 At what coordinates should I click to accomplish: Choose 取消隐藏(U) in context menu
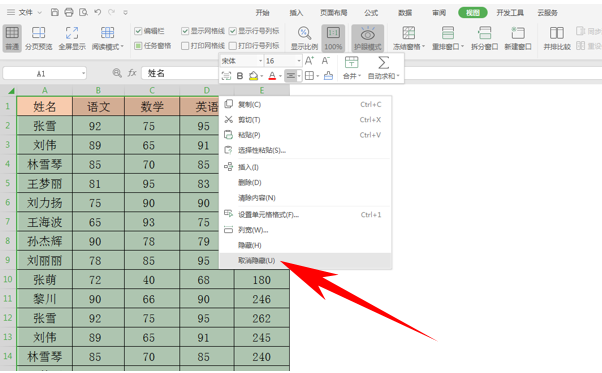coord(305,261)
